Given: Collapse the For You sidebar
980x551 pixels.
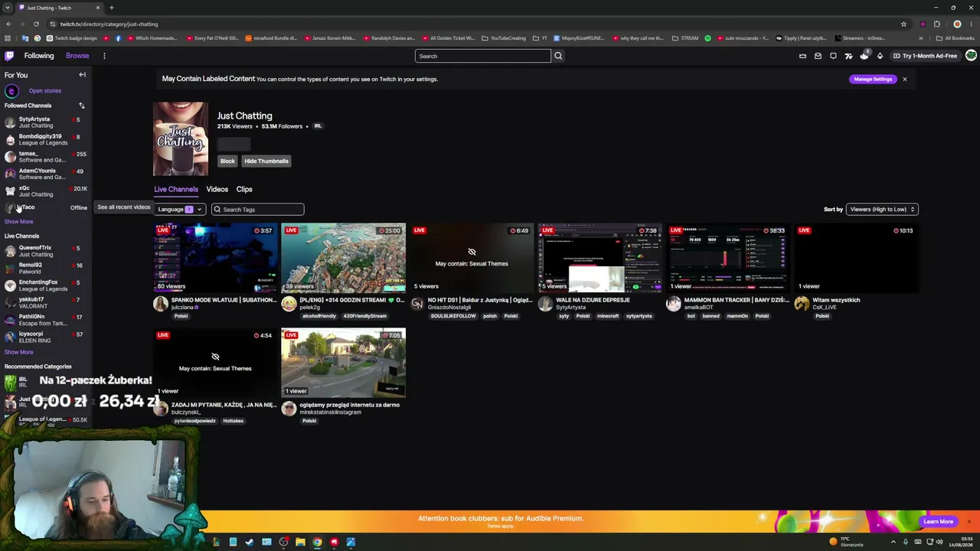Looking at the screenshot, I should (82, 75).
